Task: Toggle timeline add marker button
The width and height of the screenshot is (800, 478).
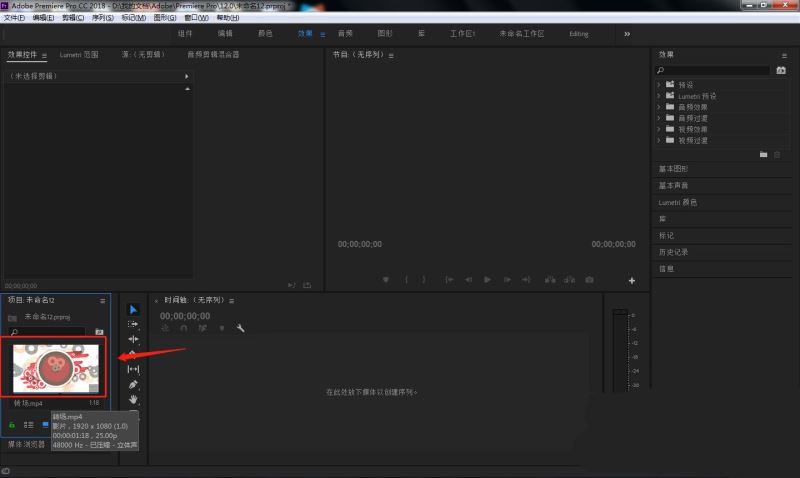Action: pos(222,328)
